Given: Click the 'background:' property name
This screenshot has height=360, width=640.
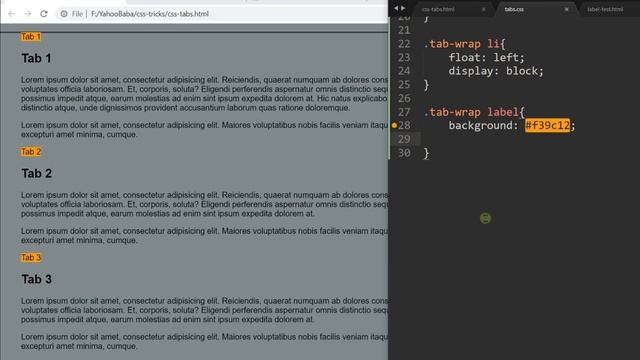Looking at the screenshot, I should click(483, 125).
